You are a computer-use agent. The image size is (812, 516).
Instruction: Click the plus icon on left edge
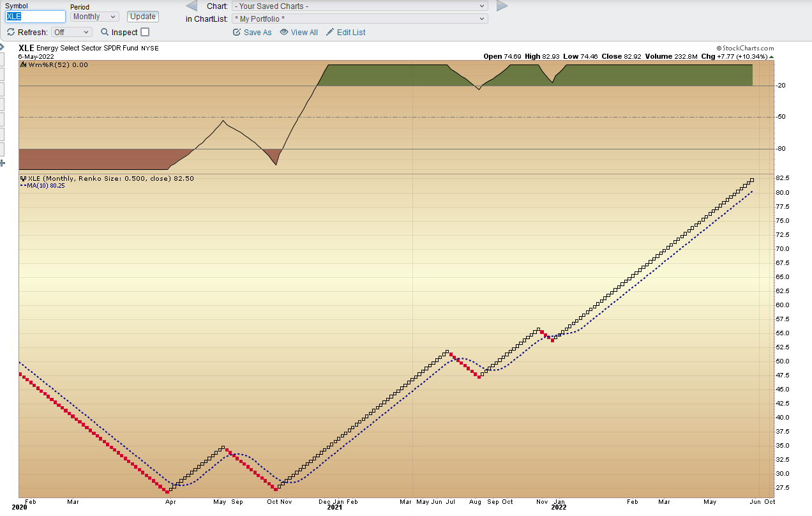[x=3, y=163]
